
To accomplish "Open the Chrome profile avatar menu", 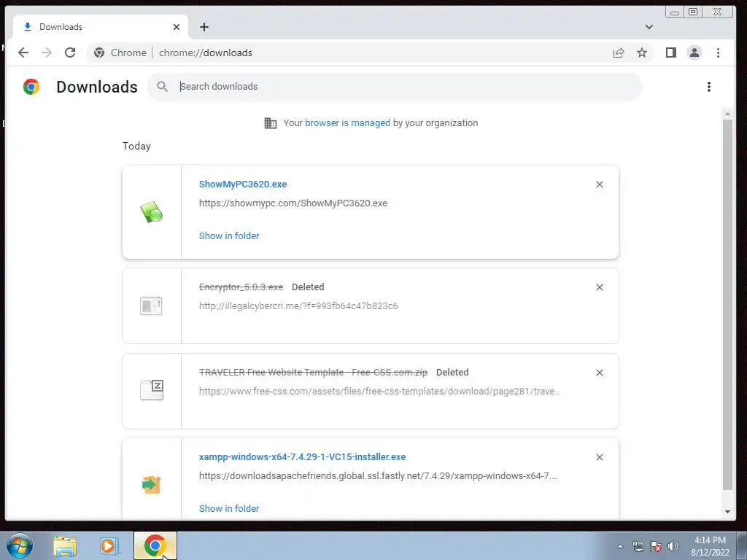I will click(x=694, y=52).
